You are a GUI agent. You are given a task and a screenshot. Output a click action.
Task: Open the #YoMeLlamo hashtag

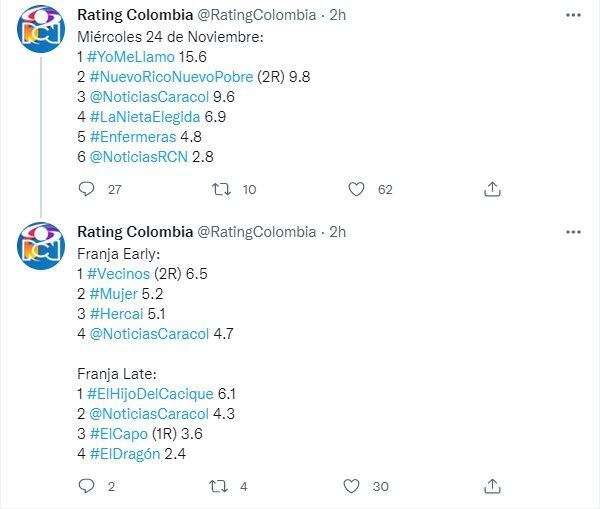pos(131,56)
